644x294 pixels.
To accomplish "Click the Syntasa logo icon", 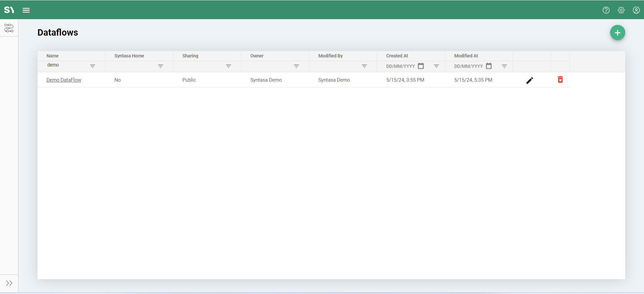I will 9,10.
